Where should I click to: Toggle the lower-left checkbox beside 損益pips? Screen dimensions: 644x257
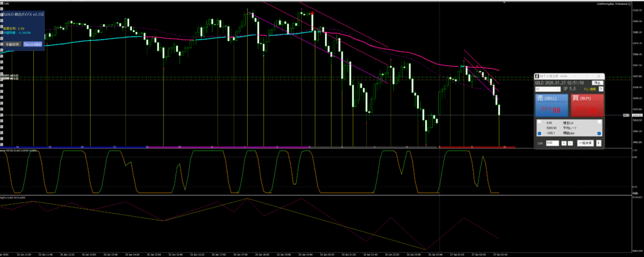539,134
